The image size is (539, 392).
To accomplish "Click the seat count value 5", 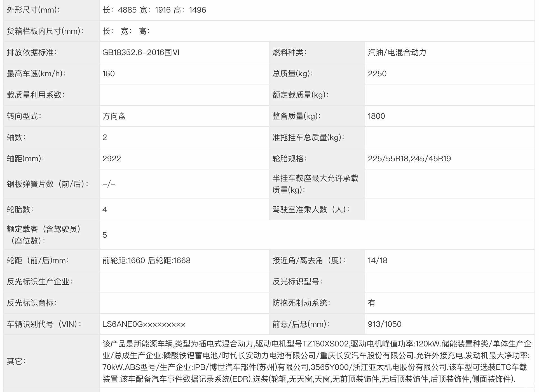I will coord(105,235).
